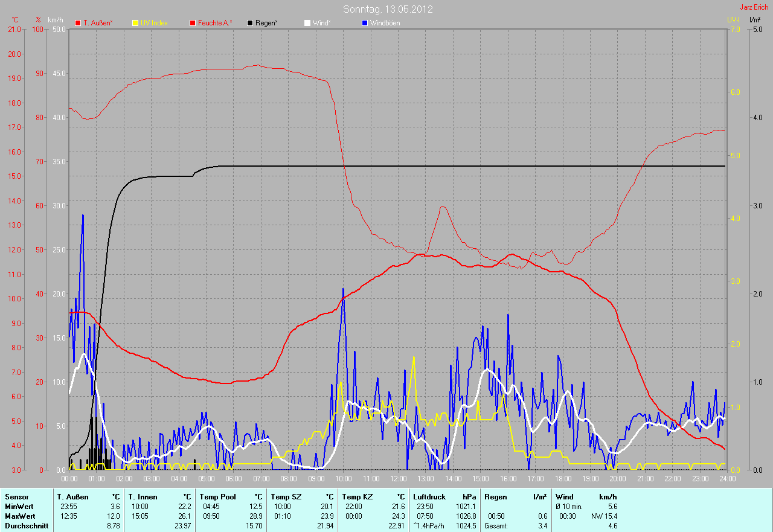Click the 'Temp KZ' column header

(357, 496)
